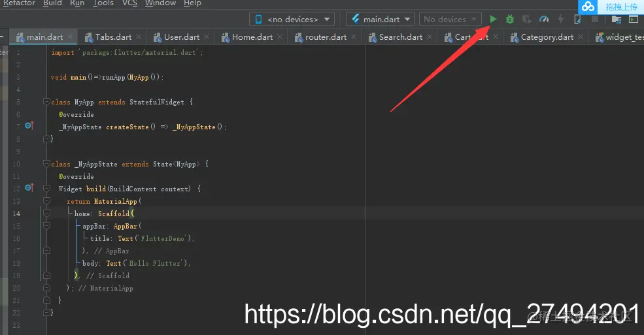This screenshot has height=335, width=644.
Task: Click fold end marker at line 22
Action: coord(46,312)
